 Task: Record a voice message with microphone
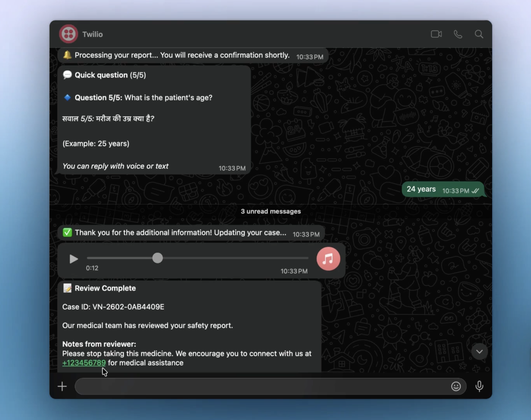[x=479, y=386]
